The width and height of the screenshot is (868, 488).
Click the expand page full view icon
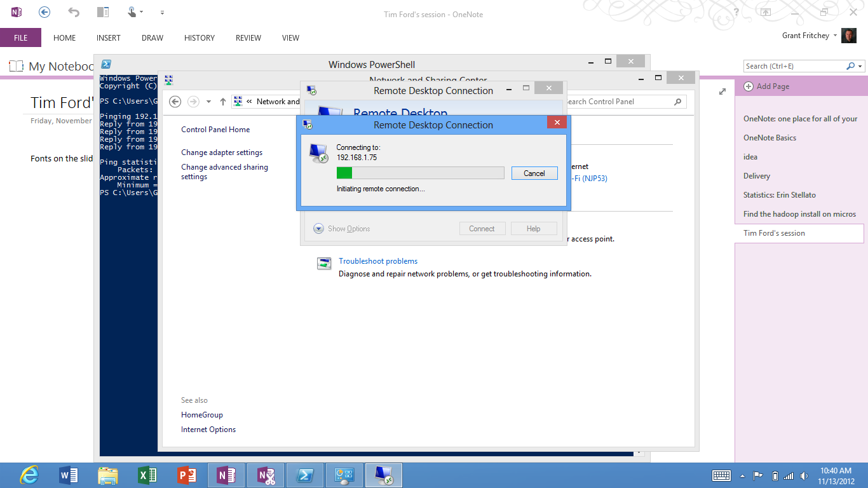tap(722, 91)
